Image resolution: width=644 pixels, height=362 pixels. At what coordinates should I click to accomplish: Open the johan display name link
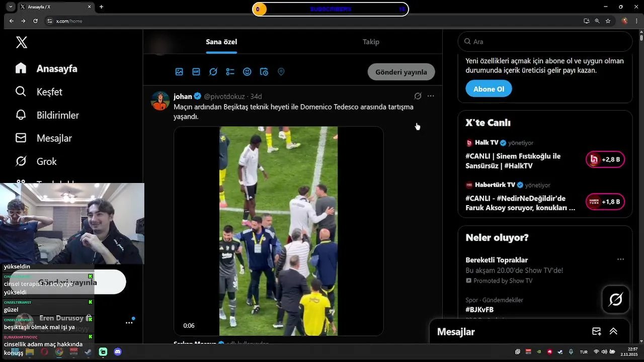point(183,96)
